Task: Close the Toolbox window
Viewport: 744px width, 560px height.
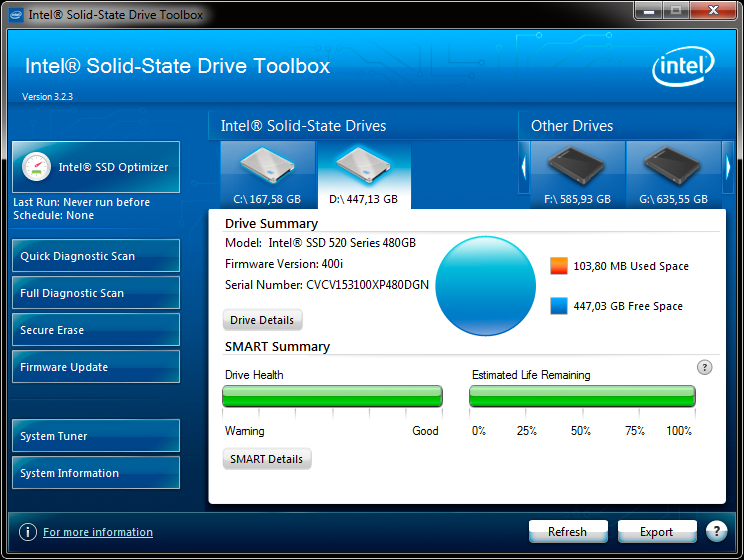Action: (x=713, y=11)
